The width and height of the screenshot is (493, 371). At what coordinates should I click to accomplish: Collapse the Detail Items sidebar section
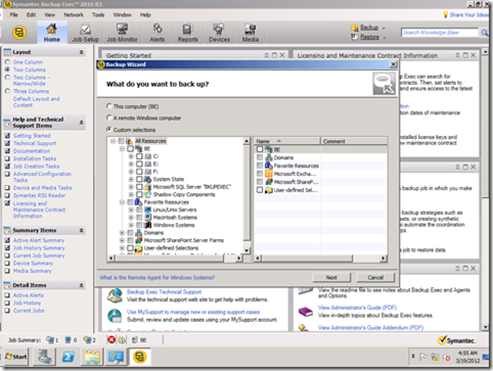(81, 285)
